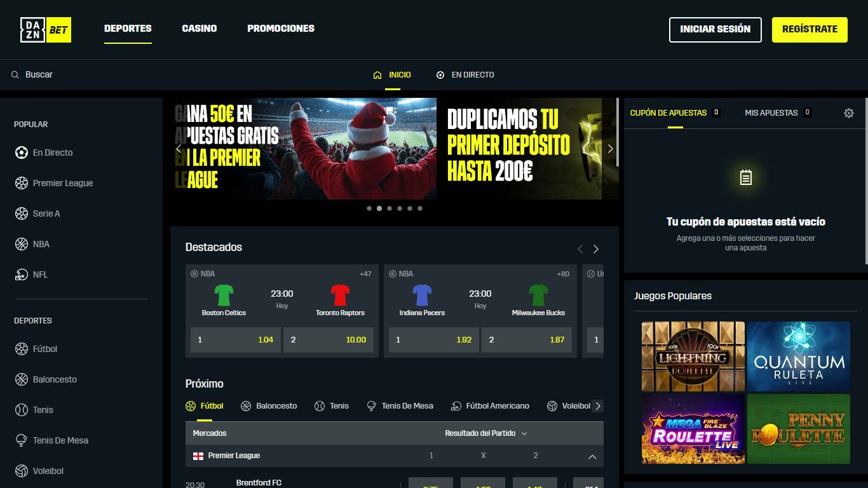Show more sports tabs with right chevron
The image size is (868, 488).
[598, 406]
